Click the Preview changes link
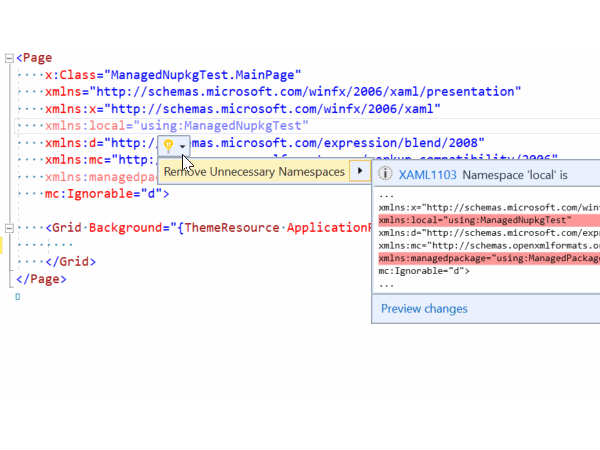The image size is (600, 450). [x=424, y=308]
